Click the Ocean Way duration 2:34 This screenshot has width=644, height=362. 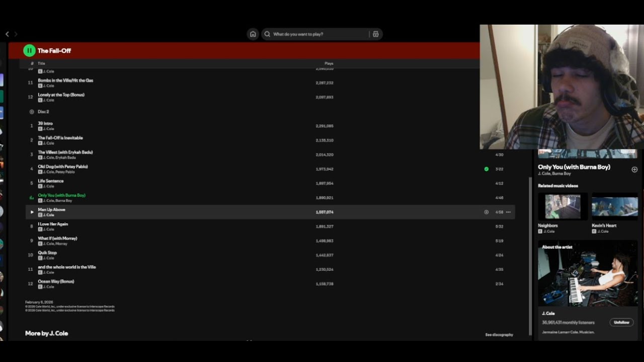click(x=499, y=284)
